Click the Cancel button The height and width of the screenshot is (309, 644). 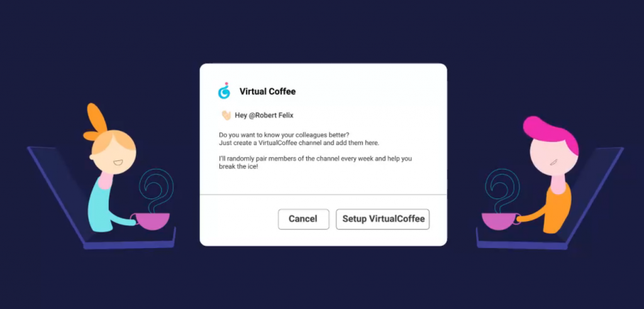(304, 219)
